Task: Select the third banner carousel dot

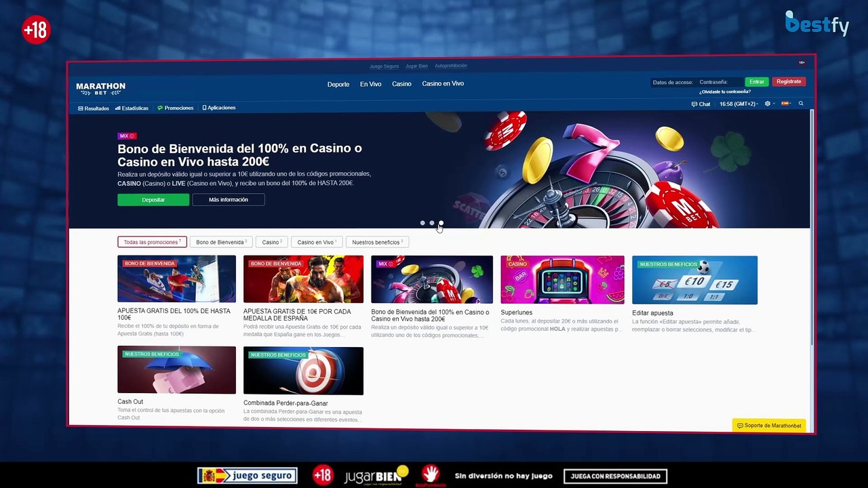Action: tap(441, 223)
